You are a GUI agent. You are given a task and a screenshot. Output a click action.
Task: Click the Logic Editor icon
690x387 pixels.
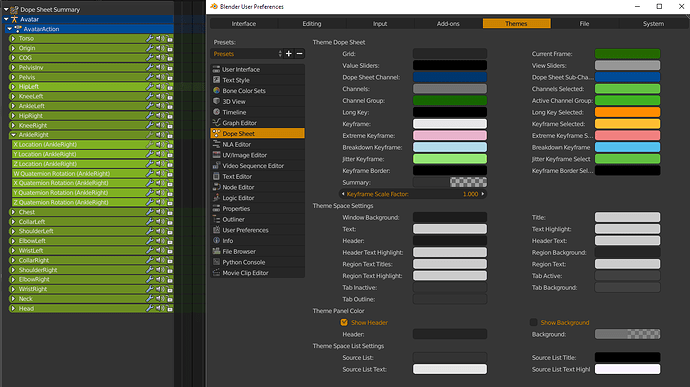point(217,198)
